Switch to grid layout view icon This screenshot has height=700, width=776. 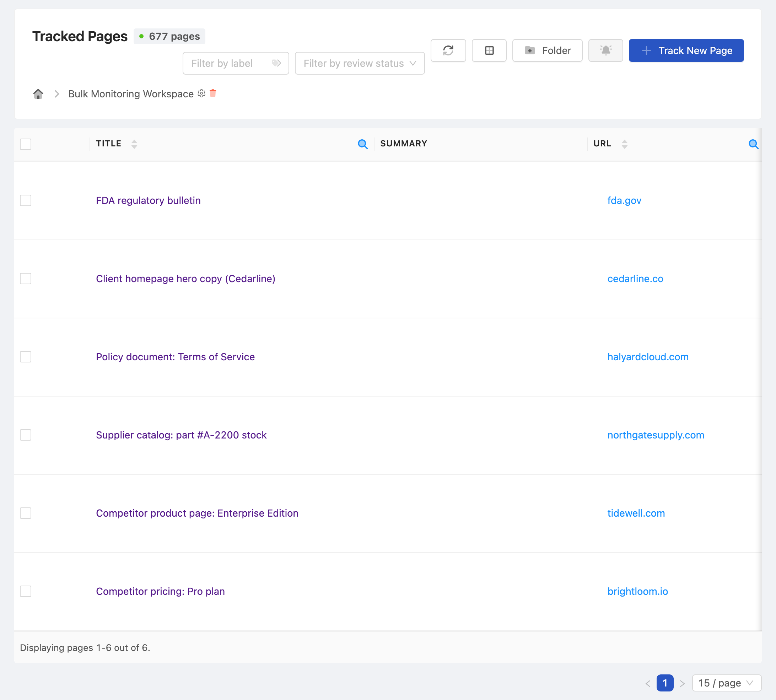[489, 50]
